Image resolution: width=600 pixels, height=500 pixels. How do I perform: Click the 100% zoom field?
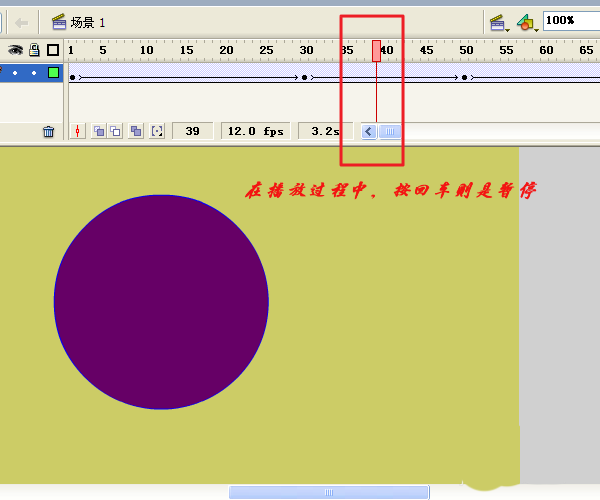572,21
